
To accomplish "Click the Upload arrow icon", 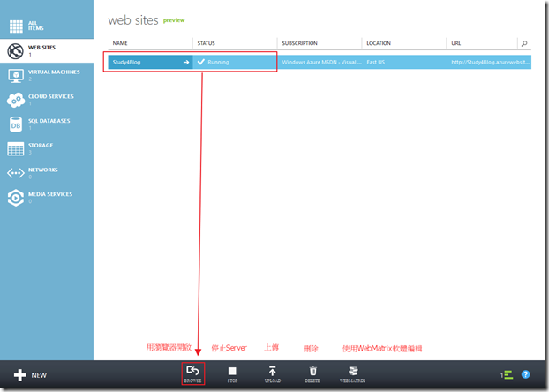I will click(272, 371).
